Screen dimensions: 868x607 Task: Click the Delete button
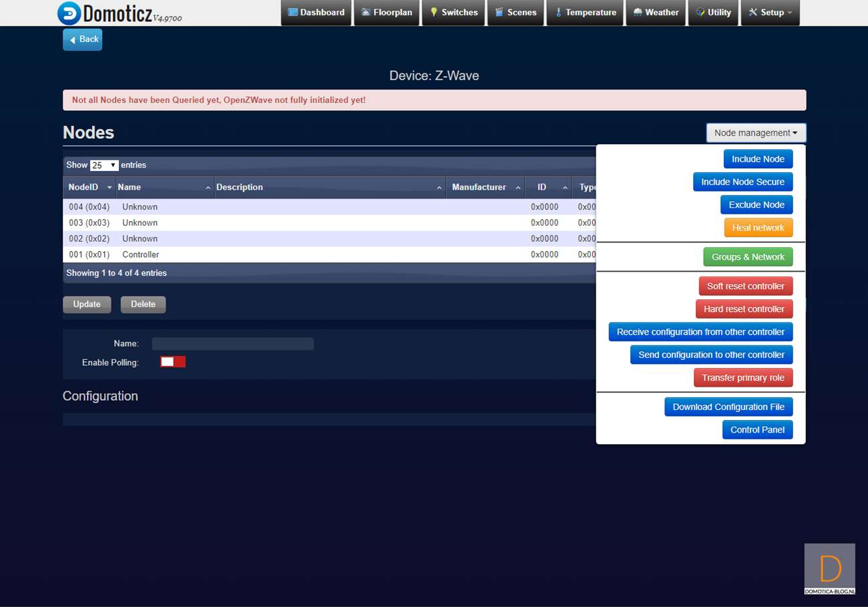[143, 305]
